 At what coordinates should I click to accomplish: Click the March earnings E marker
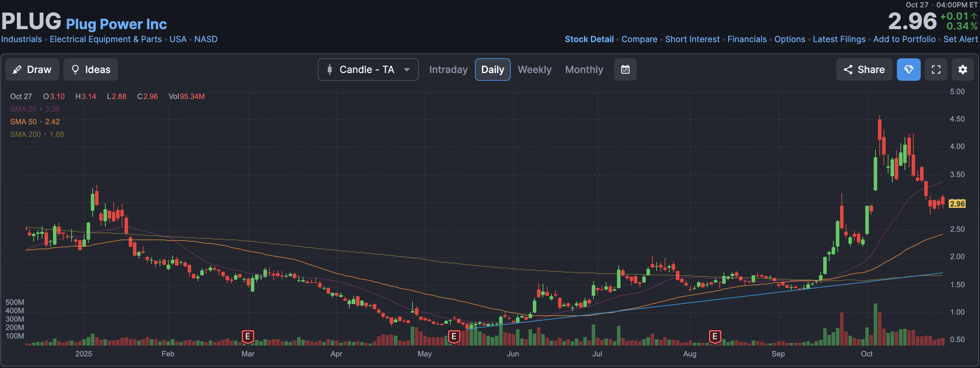(248, 337)
